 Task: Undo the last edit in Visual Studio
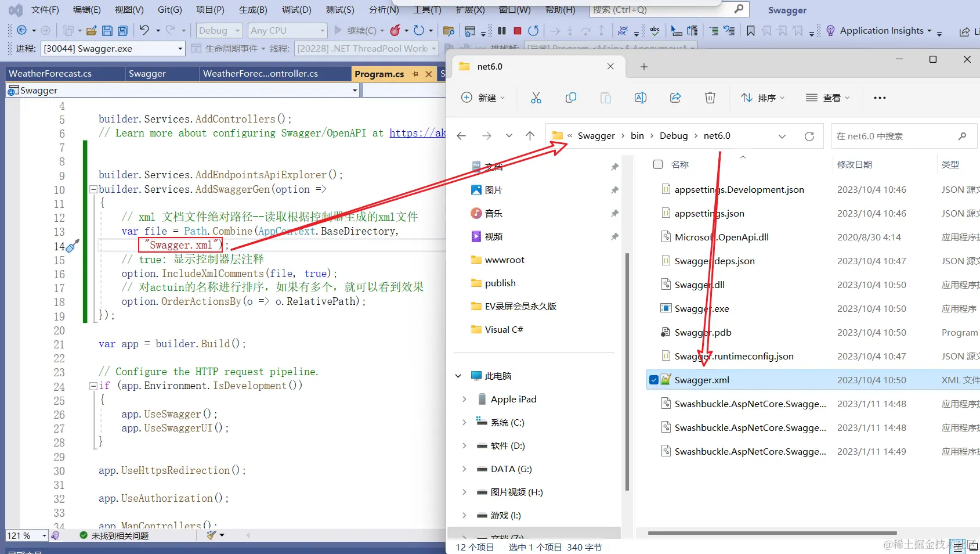[x=144, y=30]
